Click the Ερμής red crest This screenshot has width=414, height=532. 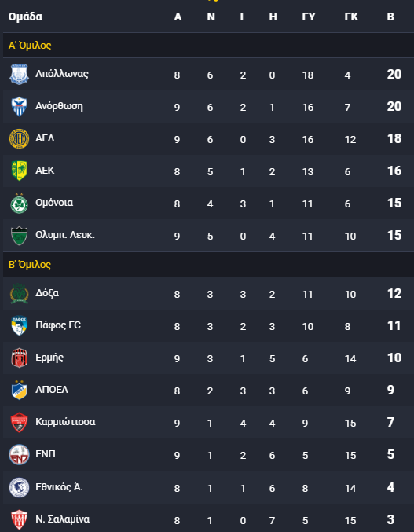[x=19, y=358]
